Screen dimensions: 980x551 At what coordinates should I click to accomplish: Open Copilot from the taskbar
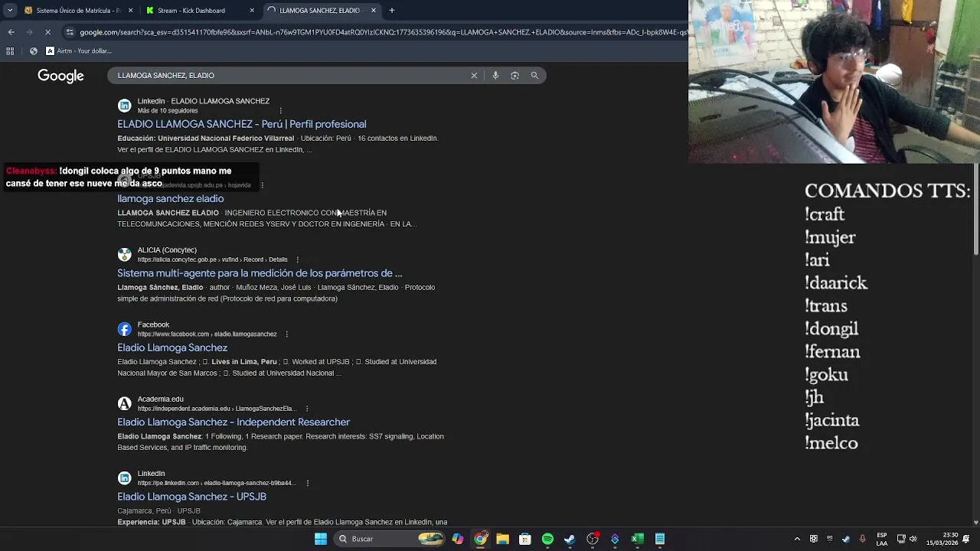[457, 539]
